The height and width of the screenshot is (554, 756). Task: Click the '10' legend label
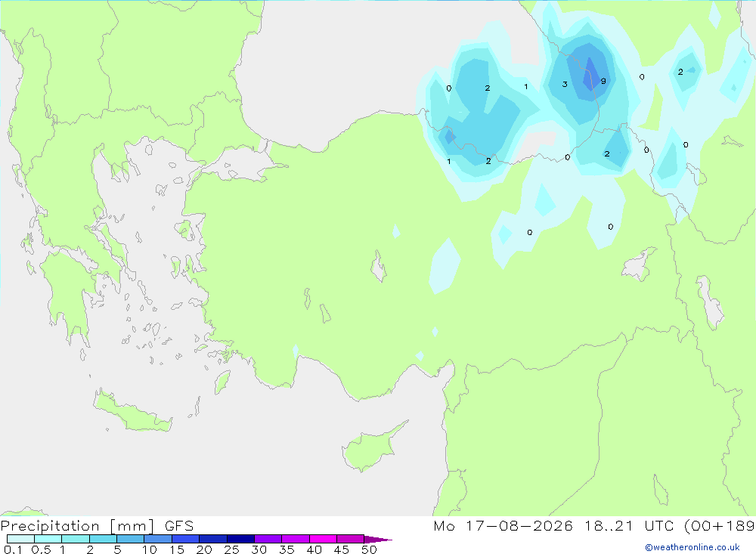150,549
